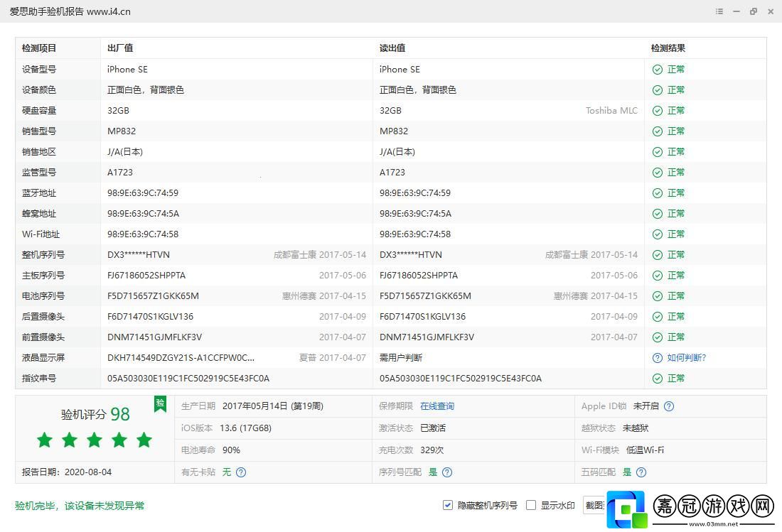
Task: Click the 未越狱 jailbreak status value
Action: 636,428
